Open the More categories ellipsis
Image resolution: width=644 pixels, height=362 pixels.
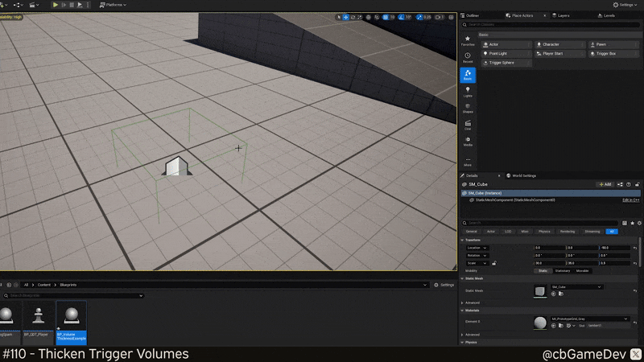tap(468, 162)
